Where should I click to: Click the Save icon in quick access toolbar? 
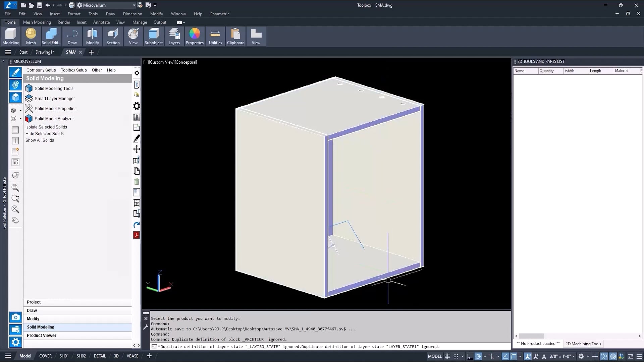pyautogui.click(x=39, y=5)
